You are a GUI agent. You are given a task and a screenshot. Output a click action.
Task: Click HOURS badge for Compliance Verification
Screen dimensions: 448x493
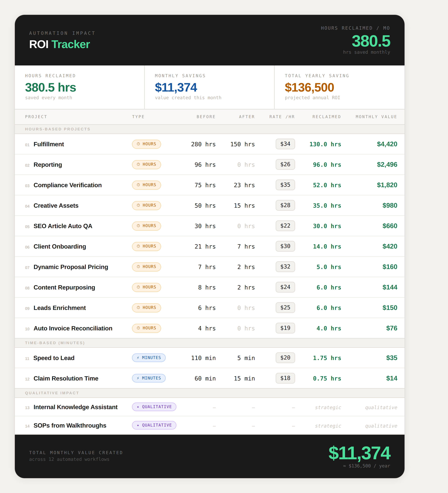(146, 185)
